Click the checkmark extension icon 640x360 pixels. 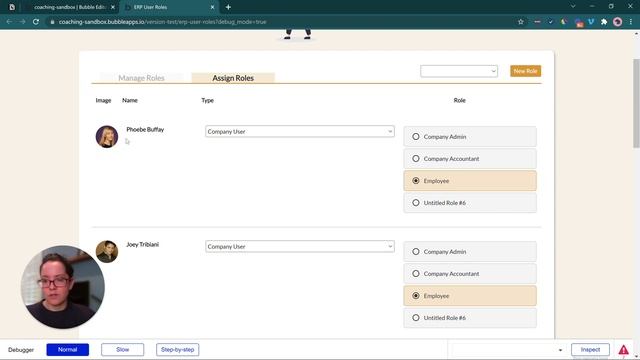point(550,22)
